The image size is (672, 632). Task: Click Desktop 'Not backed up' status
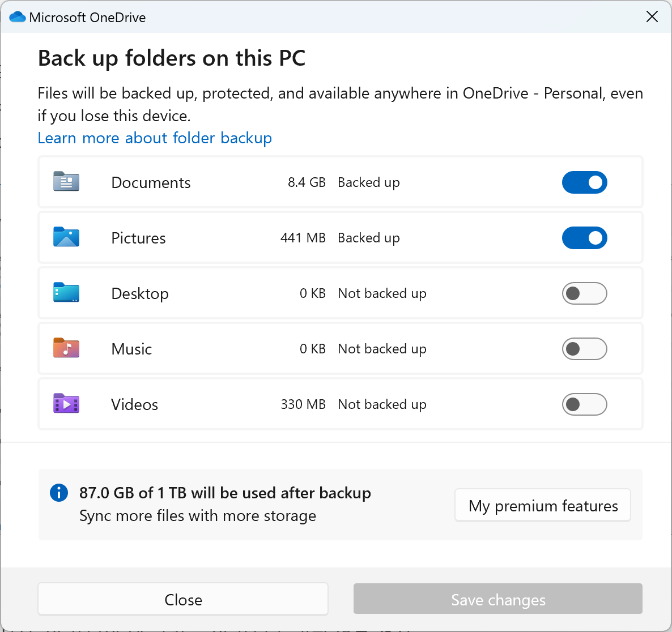382,293
